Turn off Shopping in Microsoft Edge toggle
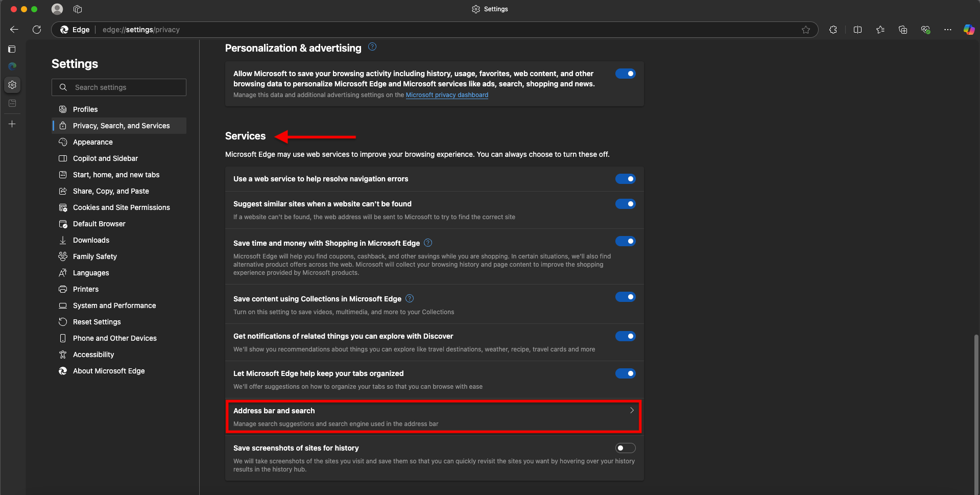Screen dimensions: 980x495 point(625,241)
